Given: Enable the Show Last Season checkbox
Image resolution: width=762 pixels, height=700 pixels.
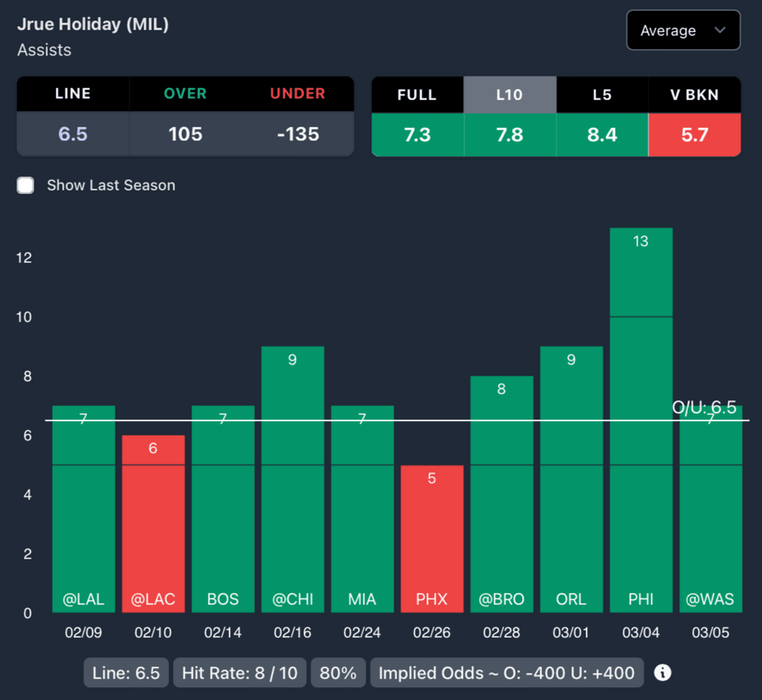Looking at the screenshot, I should [26, 185].
